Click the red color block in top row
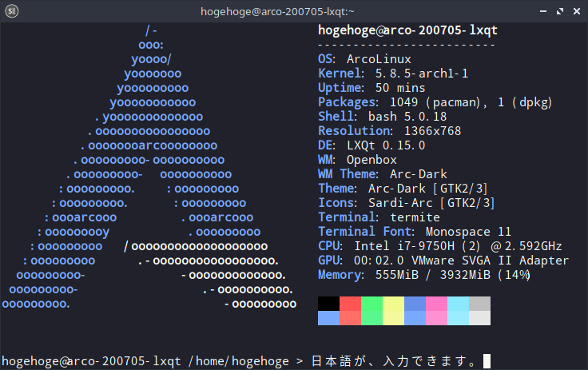 pyautogui.click(x=350, y=304)
